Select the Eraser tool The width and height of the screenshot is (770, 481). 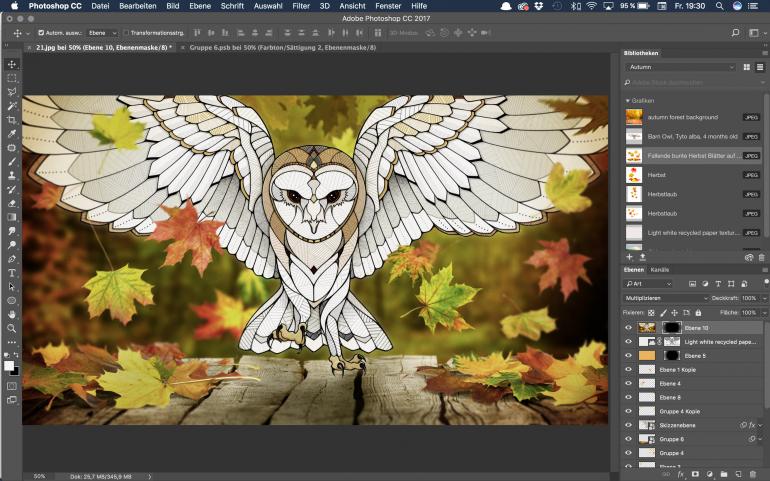(x=12, y=203)
